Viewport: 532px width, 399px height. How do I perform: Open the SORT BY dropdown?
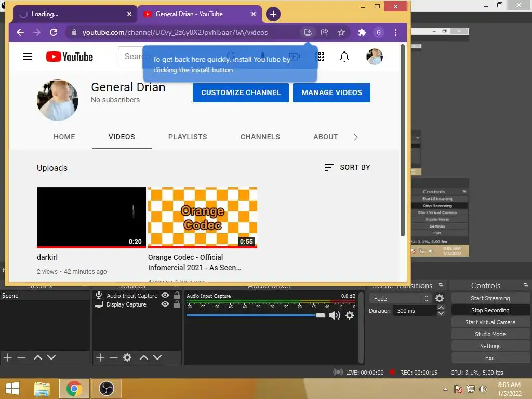click(x=348, y=167)
